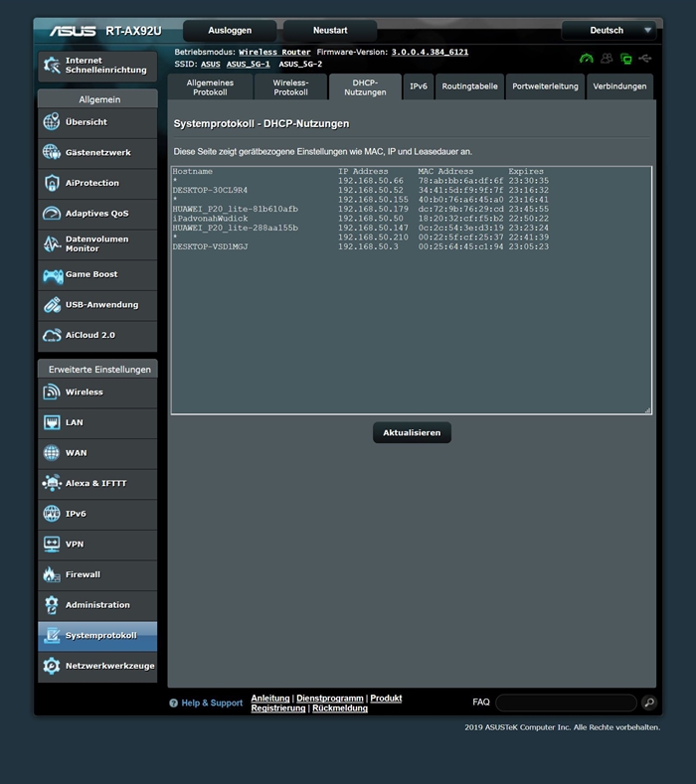
Task: Click into the FAQ search field
Action: (566, 703)
